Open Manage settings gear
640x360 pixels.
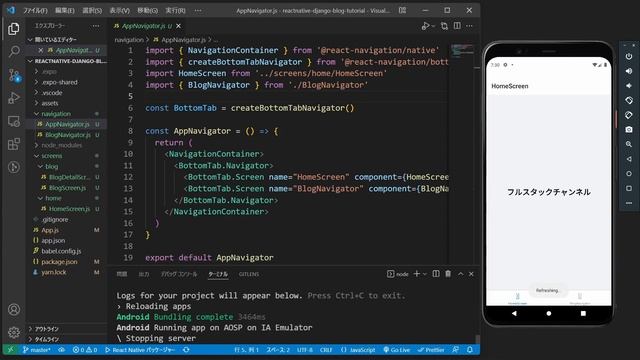(x=13, y=332)
